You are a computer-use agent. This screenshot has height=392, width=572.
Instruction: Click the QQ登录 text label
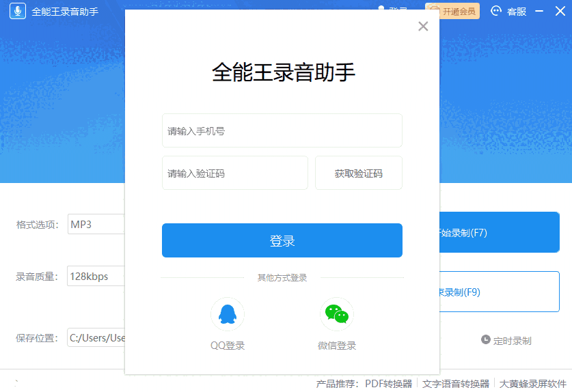(228, 346)
